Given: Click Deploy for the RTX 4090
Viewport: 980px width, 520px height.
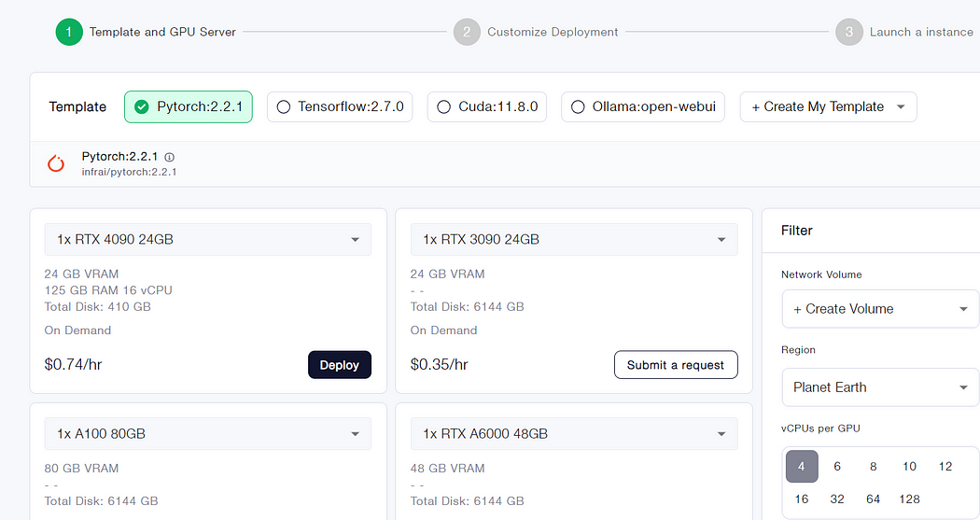Looking at the screenshot, I should click(x=339, y=365).
